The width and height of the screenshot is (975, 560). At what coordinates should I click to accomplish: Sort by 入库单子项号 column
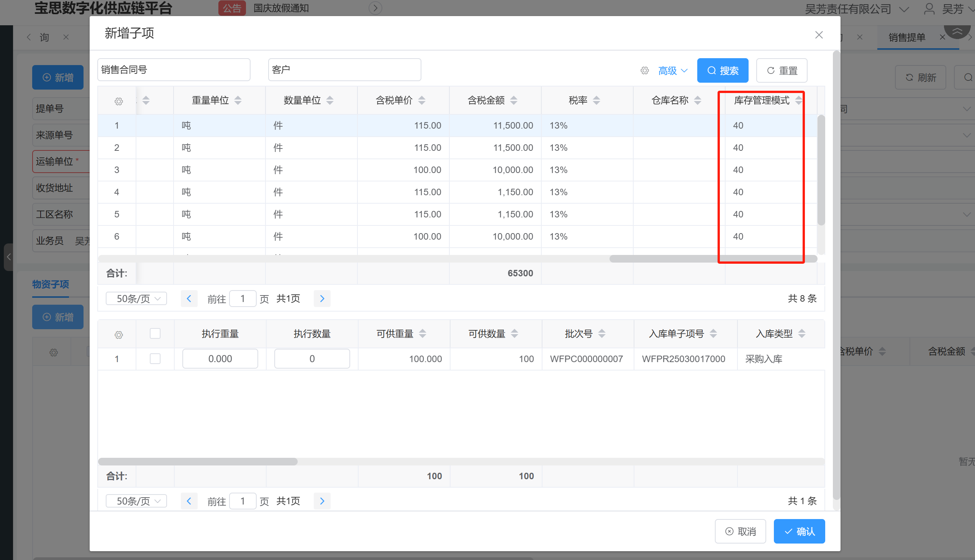tap(713, 333)
